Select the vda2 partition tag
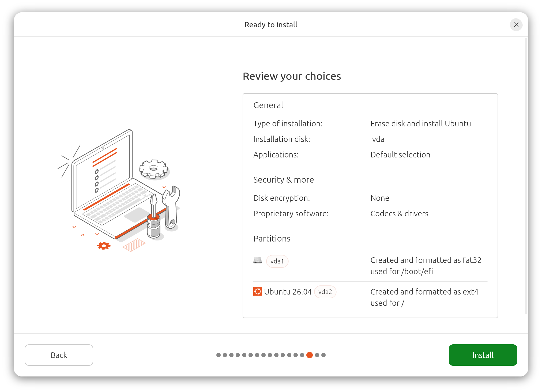This screenshot has width=542, height=392. tap(325, 292)
